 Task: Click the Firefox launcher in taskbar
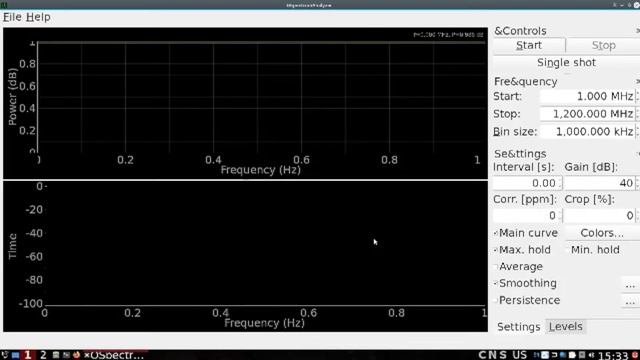point(76,355)
